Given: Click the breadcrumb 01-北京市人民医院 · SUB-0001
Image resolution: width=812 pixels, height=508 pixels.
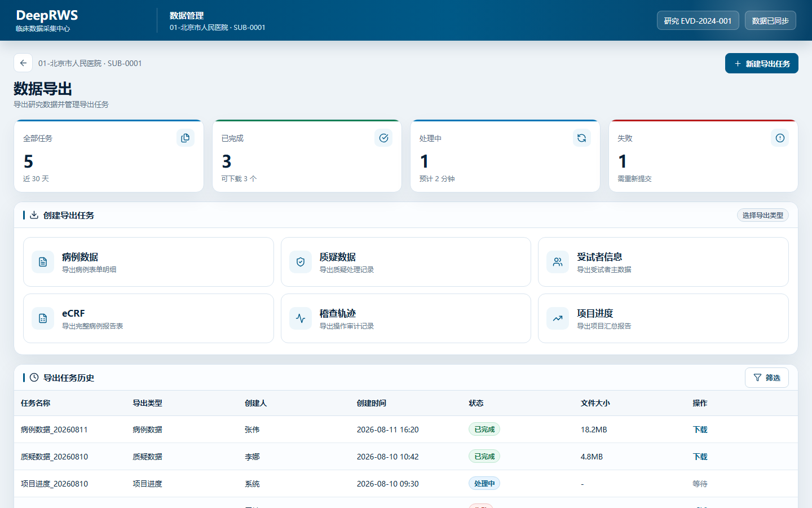Looking at the screenshot, I should (x=90, y=63).
